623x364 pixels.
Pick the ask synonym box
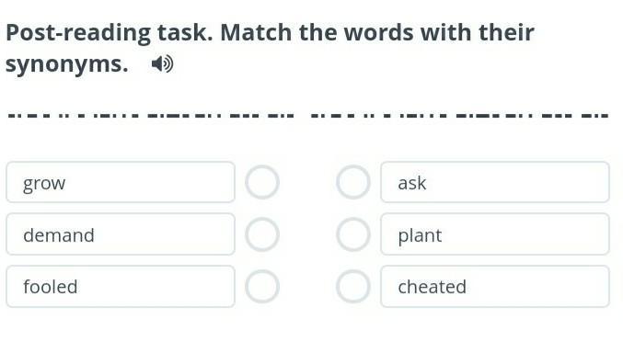[495, 182]
